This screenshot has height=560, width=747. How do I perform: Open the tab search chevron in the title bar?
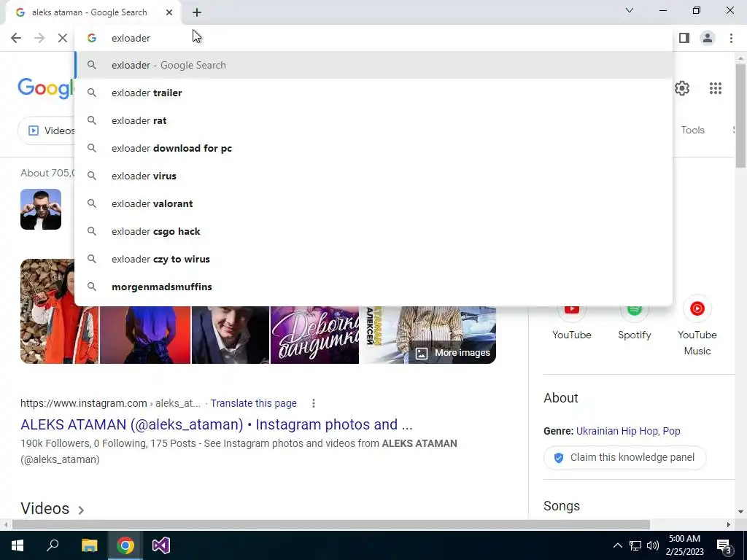click(630, 10)
